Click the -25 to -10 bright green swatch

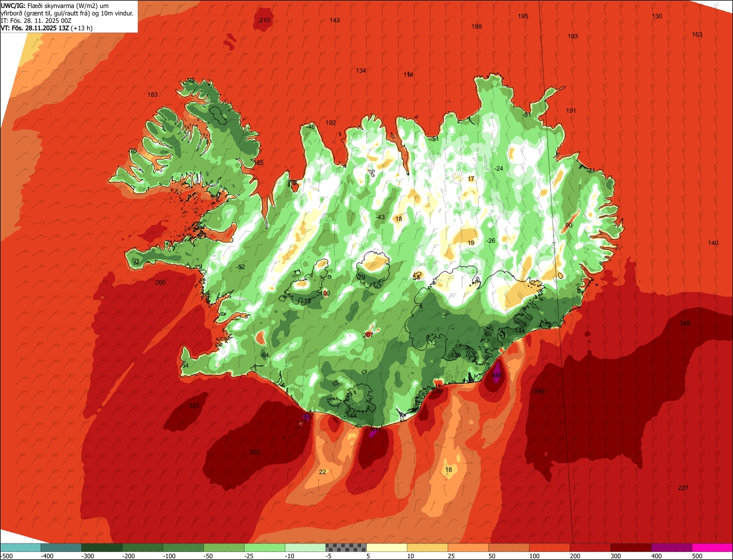[265, 547]
